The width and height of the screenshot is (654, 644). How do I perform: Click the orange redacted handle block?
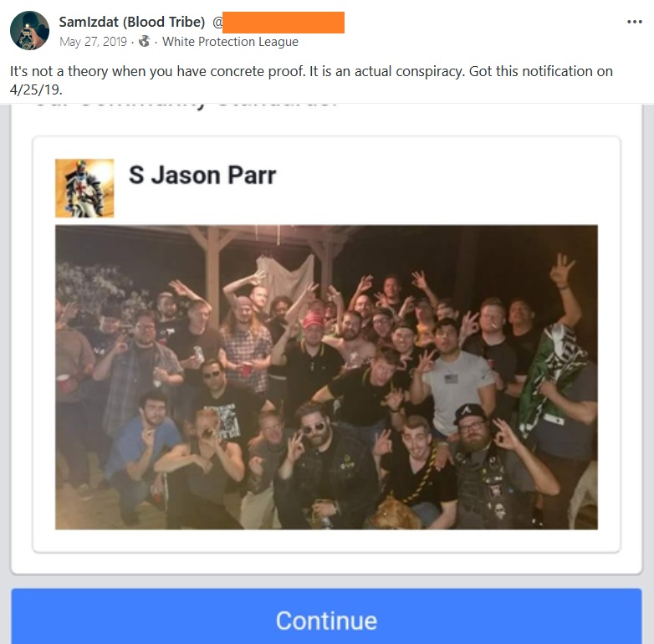[x=284, y=23]
